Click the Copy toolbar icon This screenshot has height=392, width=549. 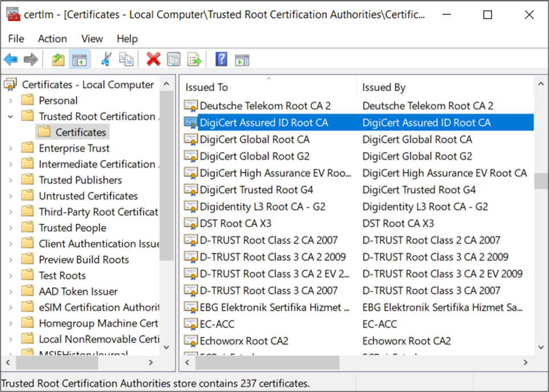point(126,59)
